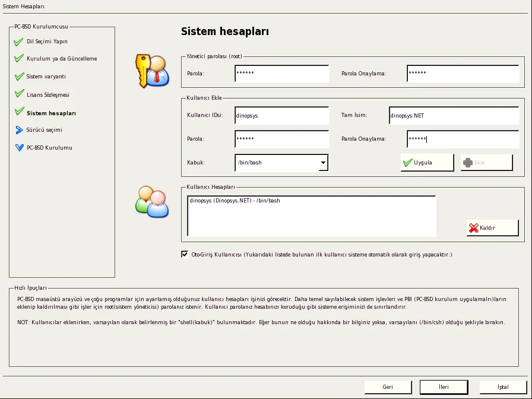Click the Oto-Giriş Kullanıcısı label text
The width and height of the screenshot is (532, 399).
click(x=322, y=255)
